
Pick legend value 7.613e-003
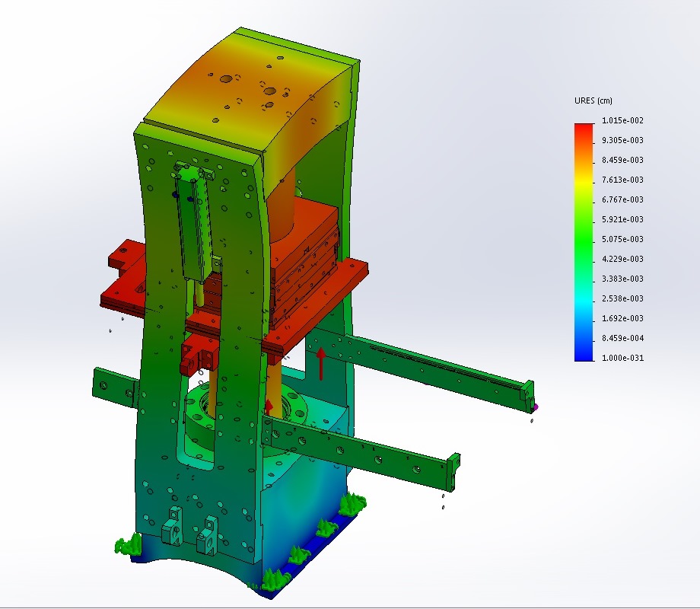(x=622, y=180)
